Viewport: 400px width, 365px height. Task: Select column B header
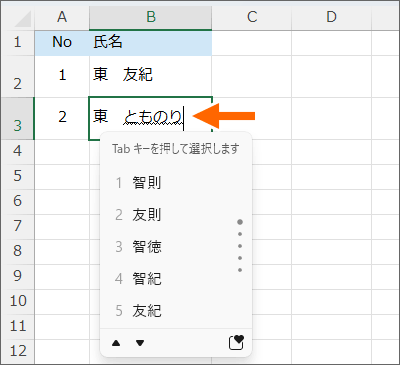pyautogui.click(x=151, y=17)
